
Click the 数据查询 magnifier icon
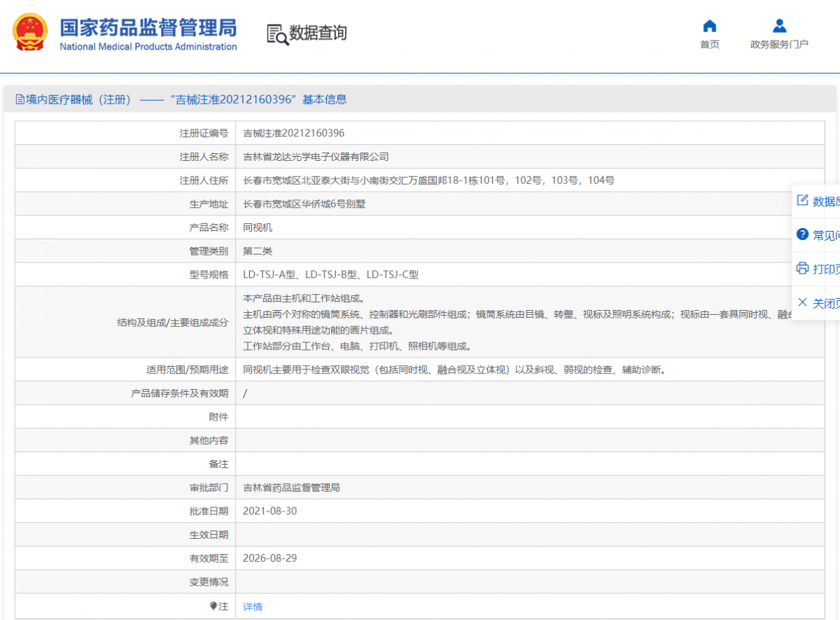tap(277, 34)
